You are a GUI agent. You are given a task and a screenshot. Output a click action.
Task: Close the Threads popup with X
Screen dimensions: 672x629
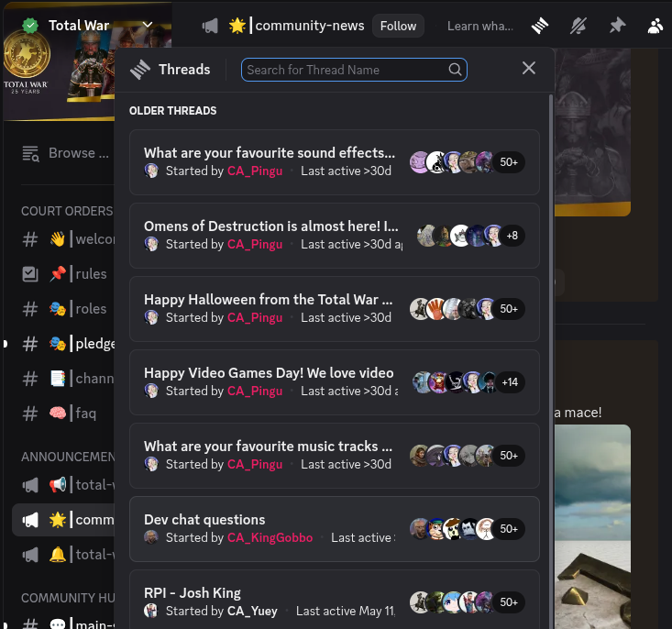[x=528, y=68]
